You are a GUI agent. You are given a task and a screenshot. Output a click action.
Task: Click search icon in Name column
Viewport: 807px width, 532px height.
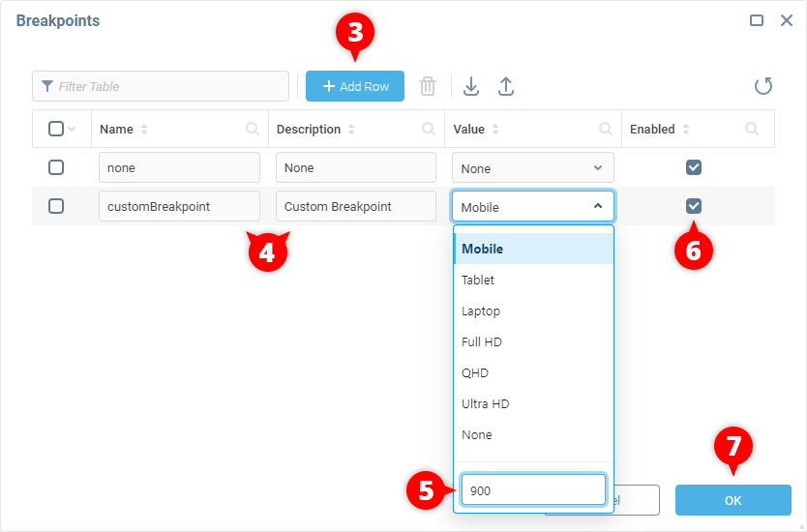coord(253,129)
